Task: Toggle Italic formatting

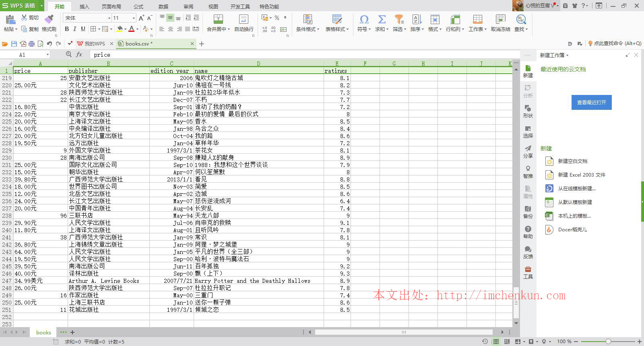Action: [75, 29]
